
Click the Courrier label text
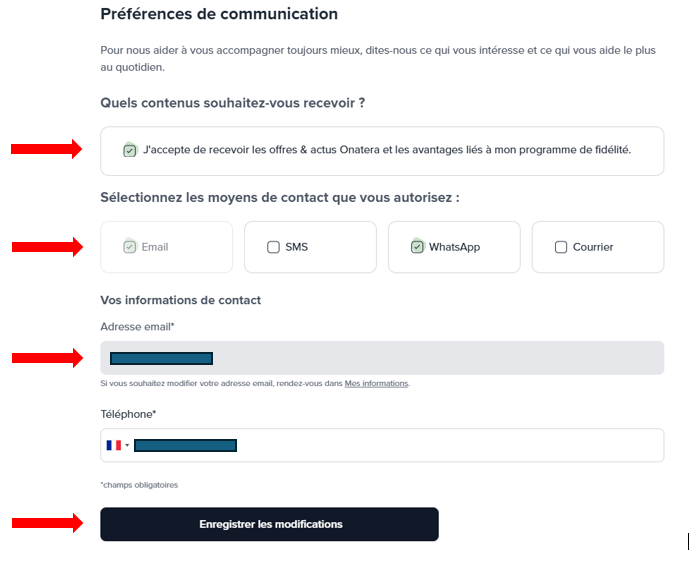(593, 247)
